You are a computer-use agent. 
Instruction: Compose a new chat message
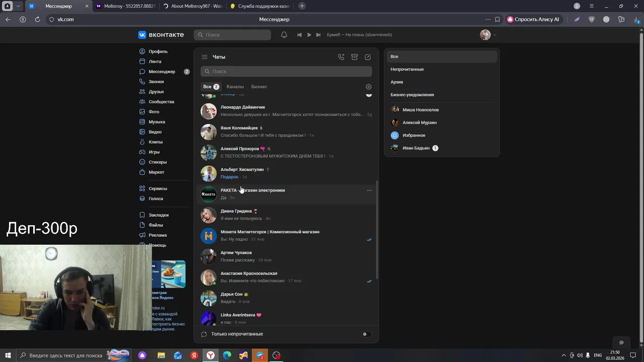pos(368,57)
